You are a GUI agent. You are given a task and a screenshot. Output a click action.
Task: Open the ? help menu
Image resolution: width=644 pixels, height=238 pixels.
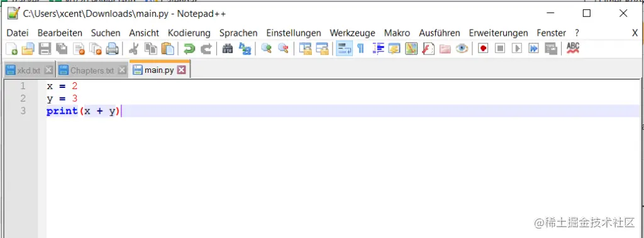[577, 33]
